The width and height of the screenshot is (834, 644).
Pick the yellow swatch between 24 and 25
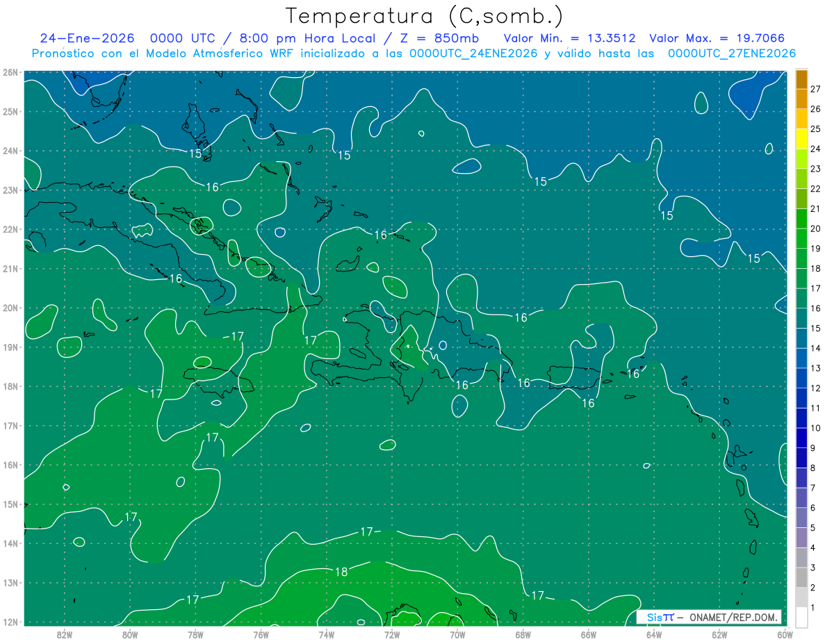click(802, 139)
